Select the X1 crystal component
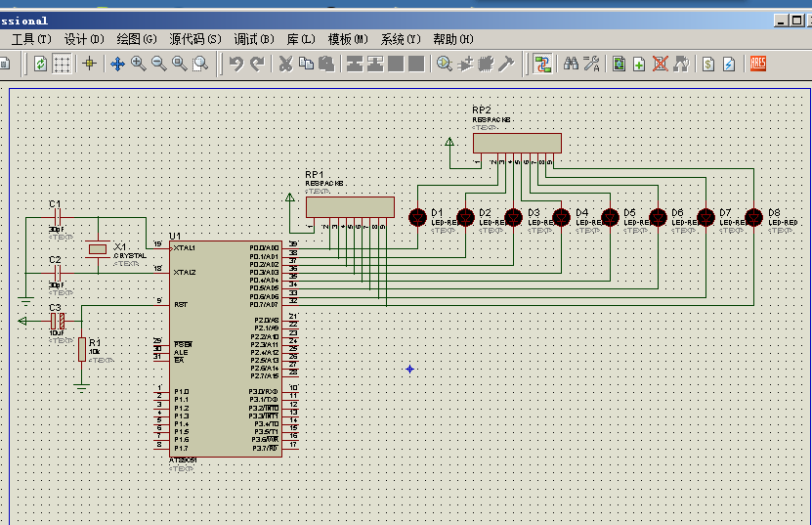Viewport: 812px width, 525px height. point(98,250)
